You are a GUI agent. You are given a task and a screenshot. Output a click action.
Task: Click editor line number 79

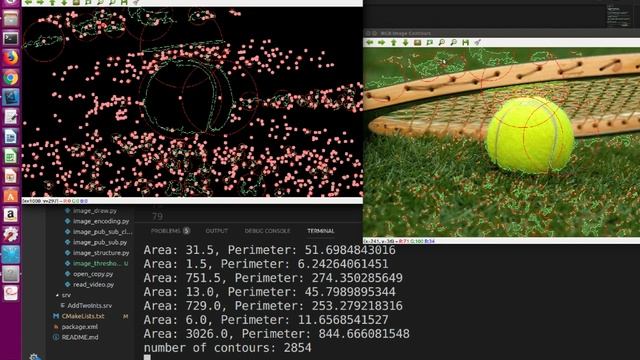click(x=157, y=216)
